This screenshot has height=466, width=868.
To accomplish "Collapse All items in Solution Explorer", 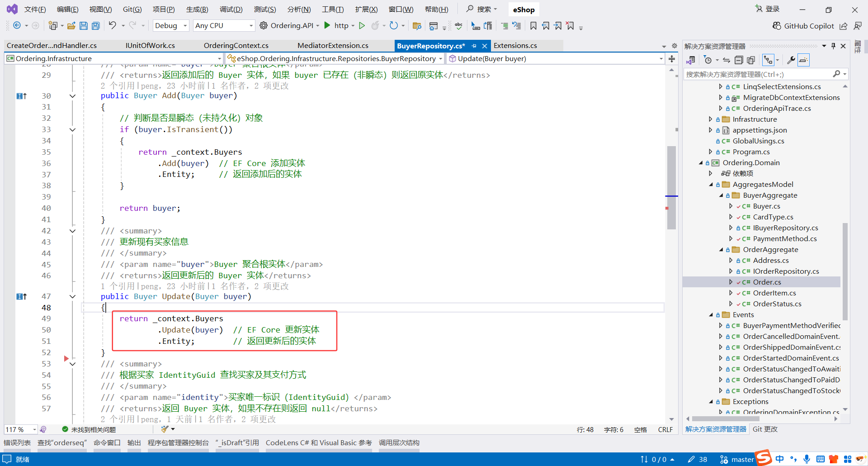I will point(739,60).
